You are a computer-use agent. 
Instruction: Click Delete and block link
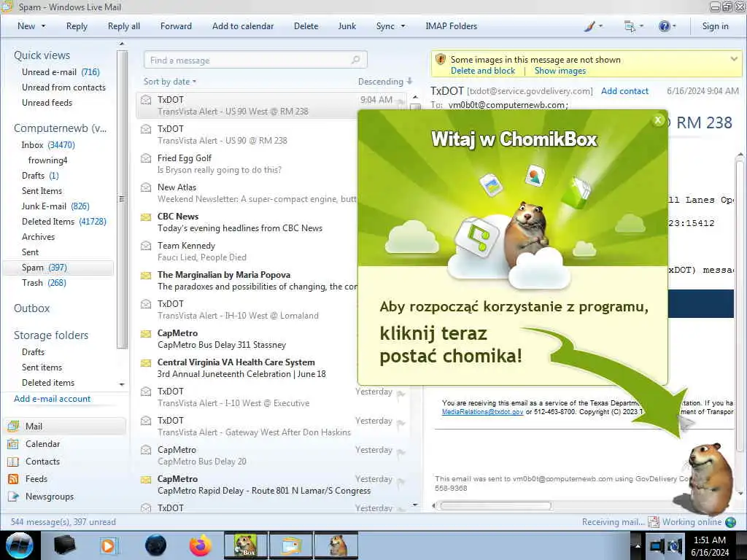(483, 71)
